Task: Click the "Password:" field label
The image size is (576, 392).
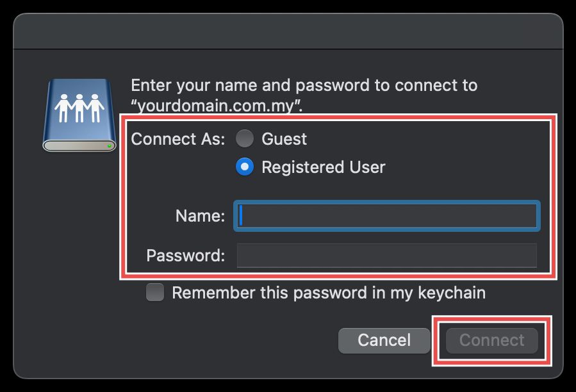Action: [186, 256]
